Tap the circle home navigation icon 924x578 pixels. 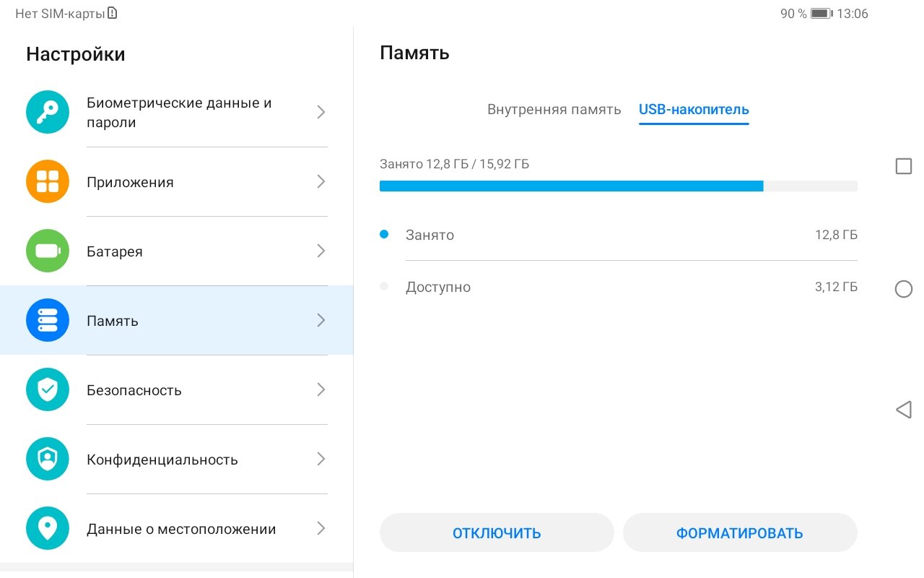click(x=903, y=289)
